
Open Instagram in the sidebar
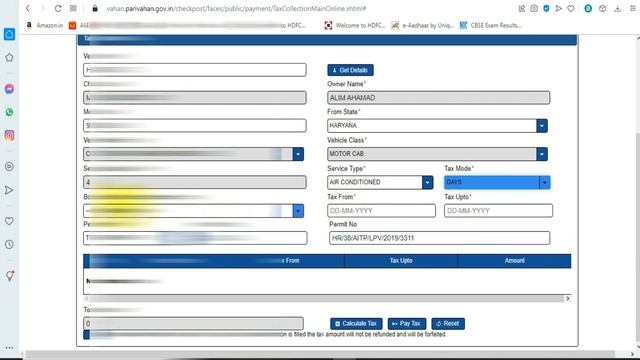click(x=9, y=135)
